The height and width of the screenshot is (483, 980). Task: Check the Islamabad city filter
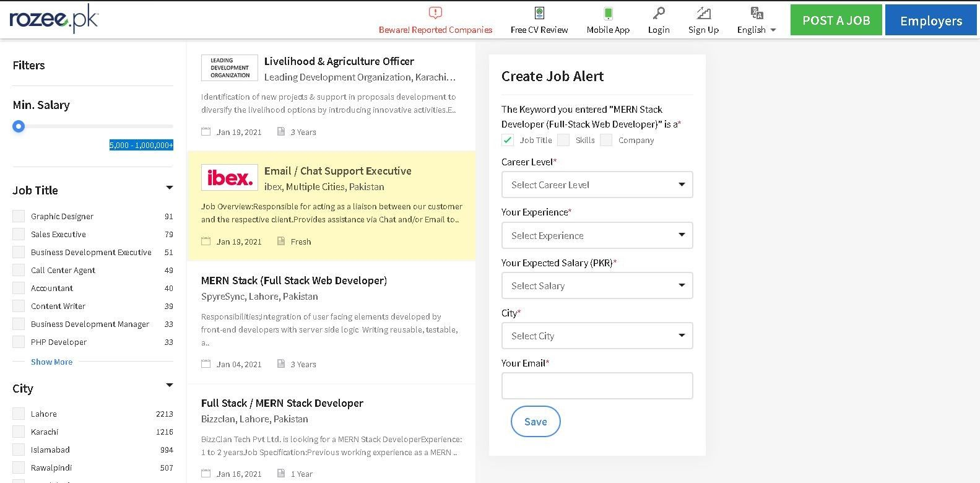click(19, 450)
